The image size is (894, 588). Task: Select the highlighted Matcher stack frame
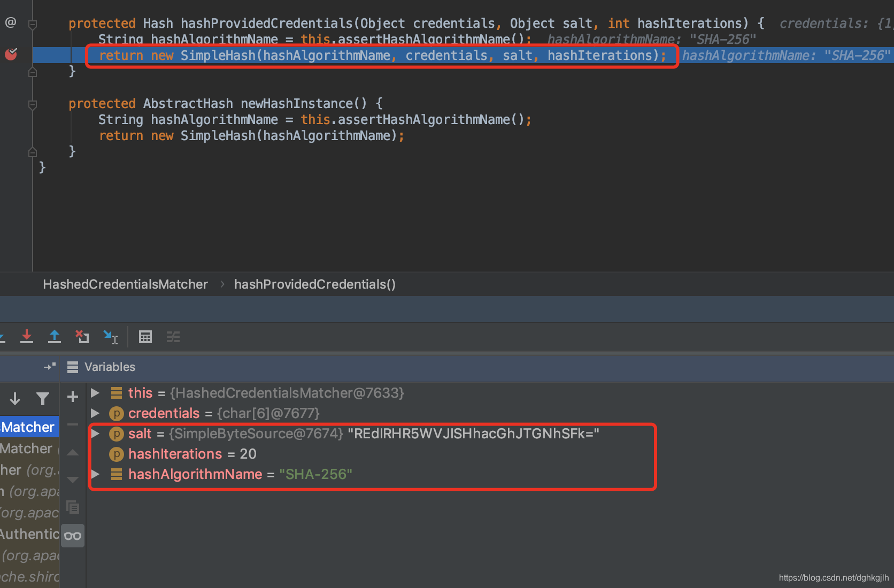click(29, 427)
